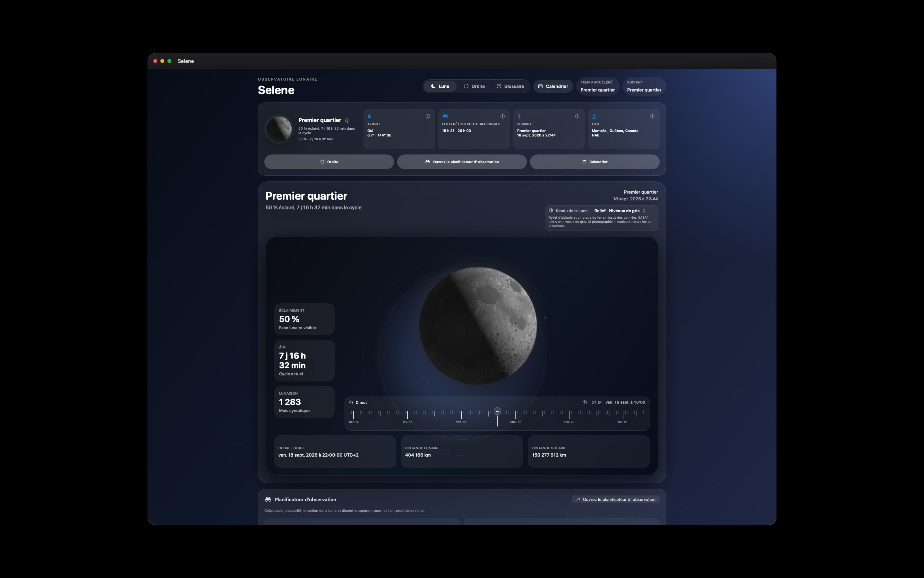Click the wide Orbite button
This screenshot has height=578, width=924.
pyautogui.click(x=329, y=162)
